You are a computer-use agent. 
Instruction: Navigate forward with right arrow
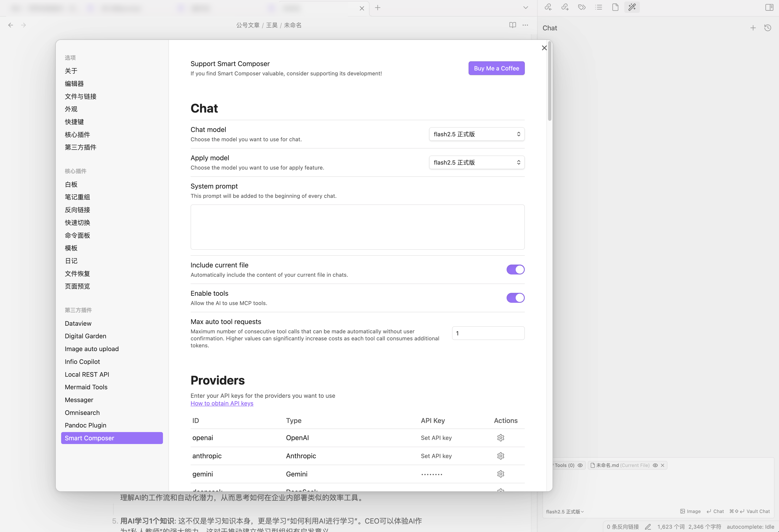point(24,25)
